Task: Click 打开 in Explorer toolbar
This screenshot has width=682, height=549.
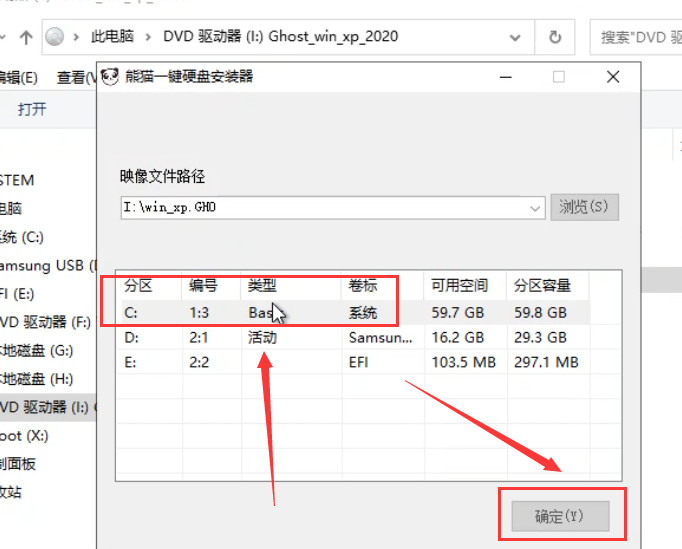Action: click(32, 109)
